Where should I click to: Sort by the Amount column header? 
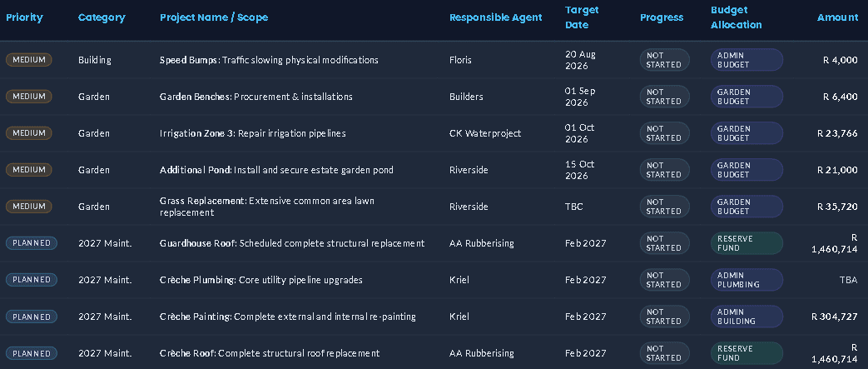[837, 17]
